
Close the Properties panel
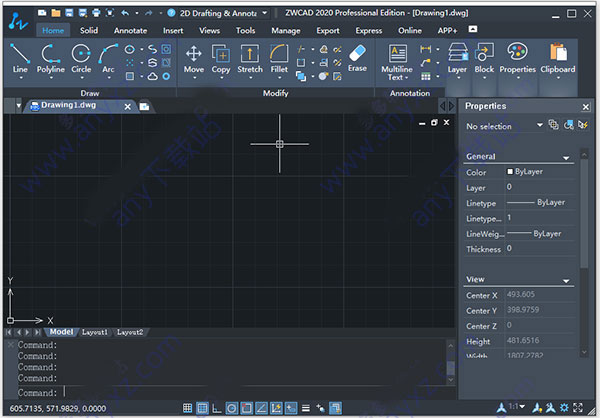coord(585,107)
